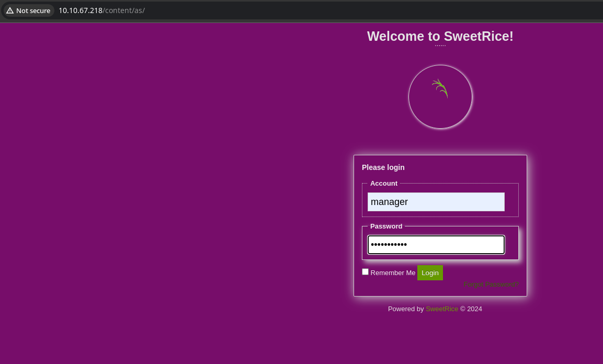Click the green rice leaf icon
This screenshot has height=364, width=603.
coord(440,88)
